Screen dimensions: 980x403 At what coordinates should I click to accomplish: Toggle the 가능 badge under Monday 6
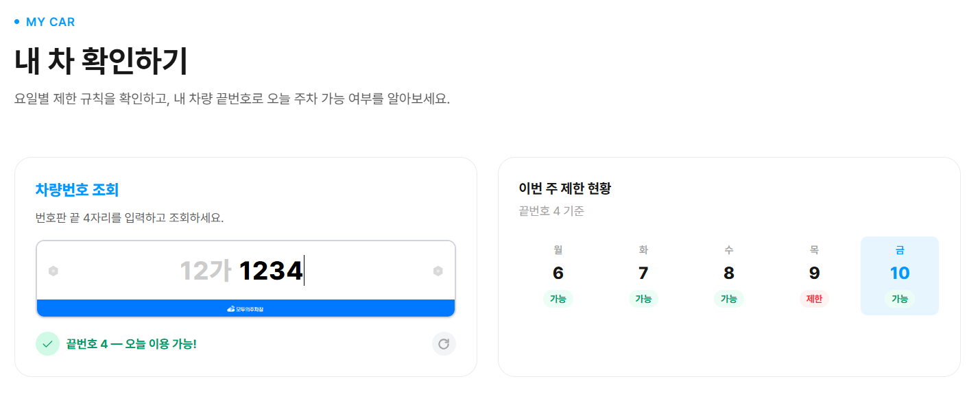point(558,299)
